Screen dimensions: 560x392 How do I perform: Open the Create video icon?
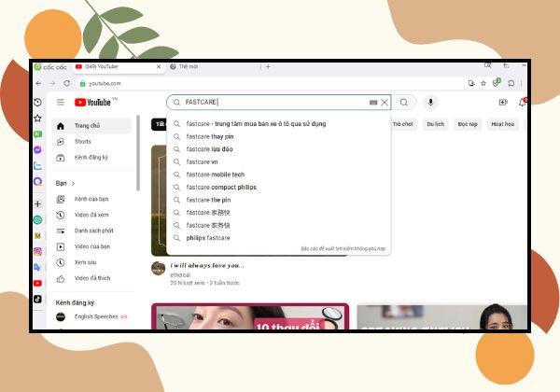(x=503, y=103)
